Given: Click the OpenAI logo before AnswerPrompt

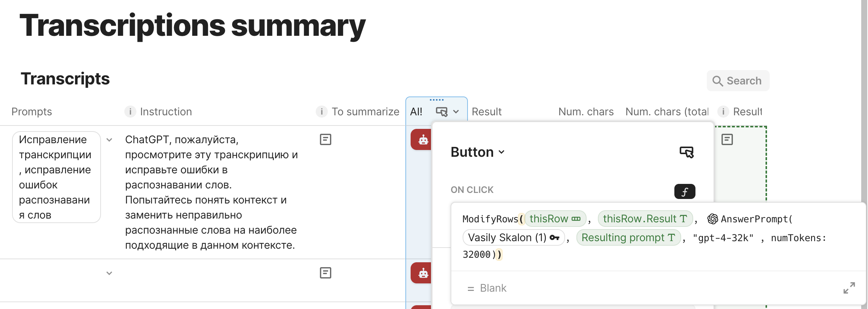Looking at the screenshot, I should pyautogui.click(x=713, y=219).
